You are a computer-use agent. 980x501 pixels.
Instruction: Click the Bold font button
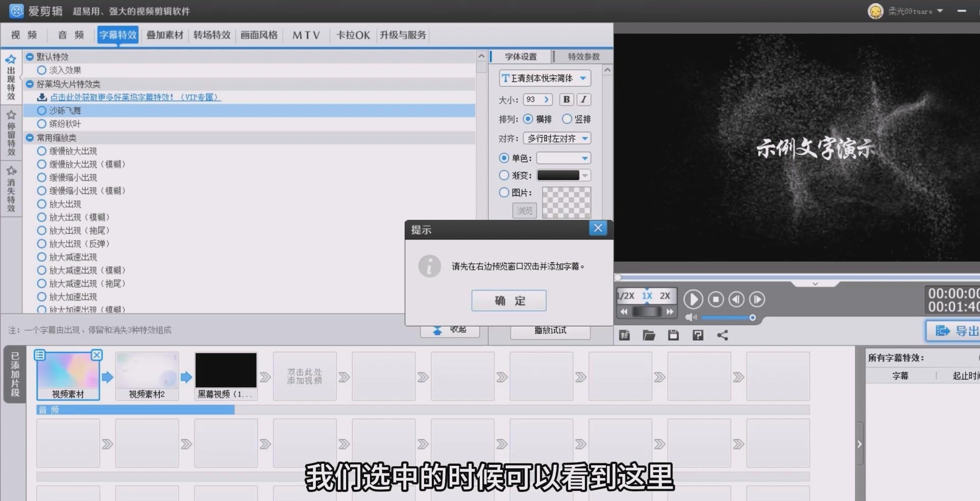pos(566,99)
